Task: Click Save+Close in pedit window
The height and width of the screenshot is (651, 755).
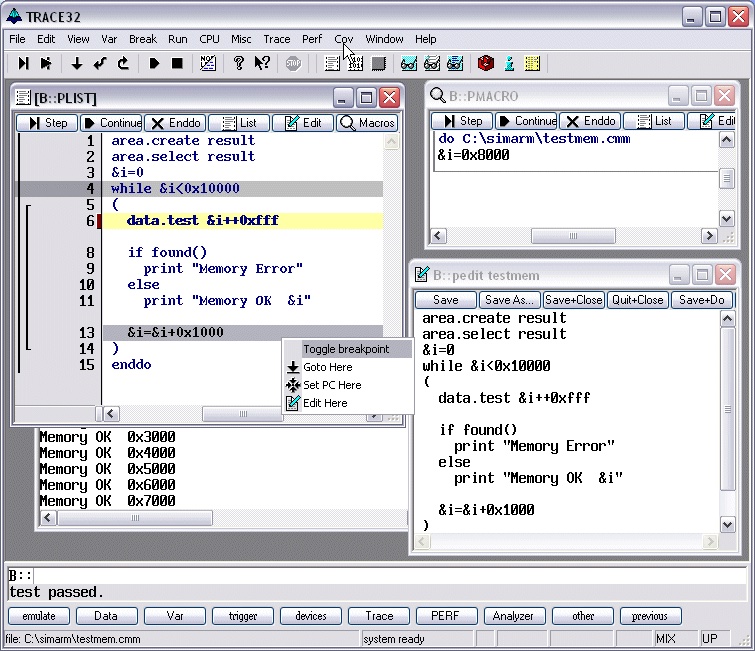Action: coord(573,300)
